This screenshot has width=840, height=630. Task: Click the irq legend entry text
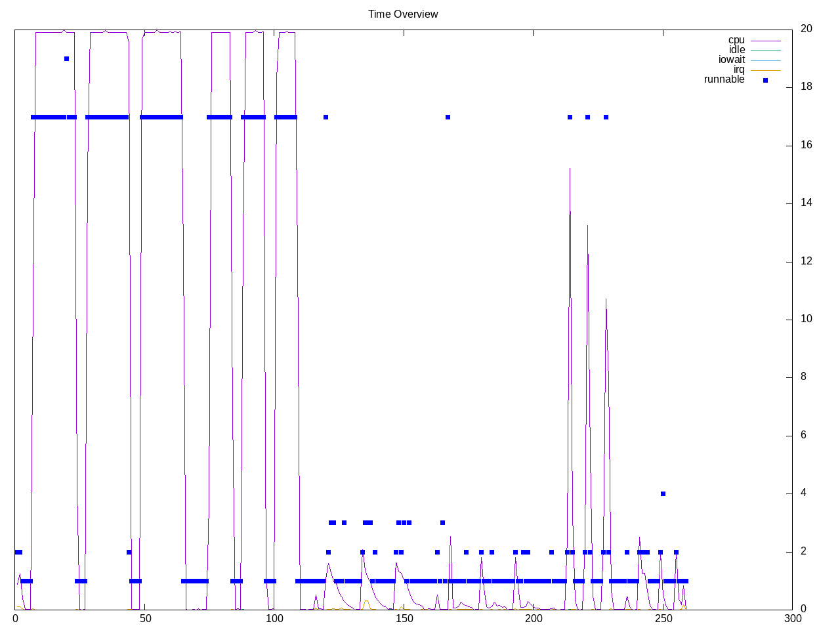[739, 70]
